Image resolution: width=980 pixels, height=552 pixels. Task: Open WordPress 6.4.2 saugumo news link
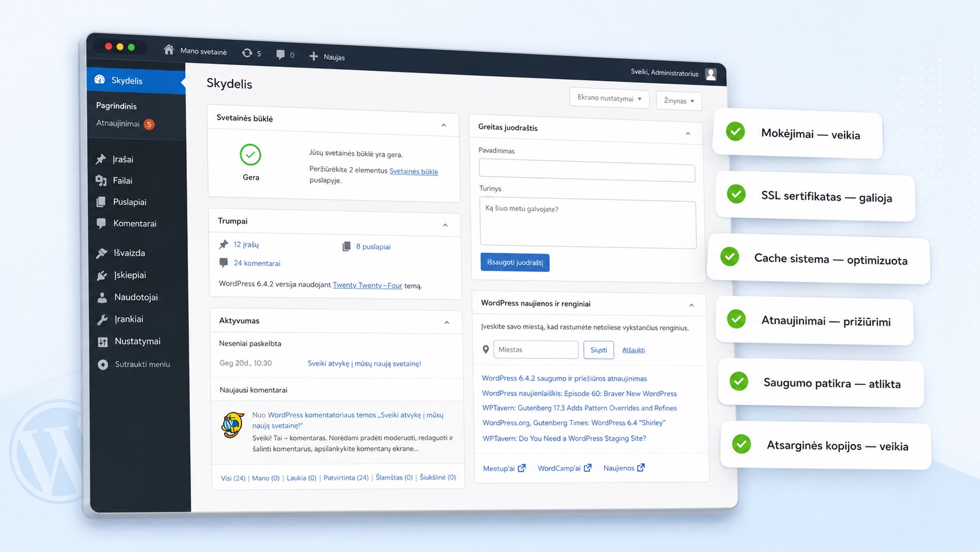(x=564, y=378)
